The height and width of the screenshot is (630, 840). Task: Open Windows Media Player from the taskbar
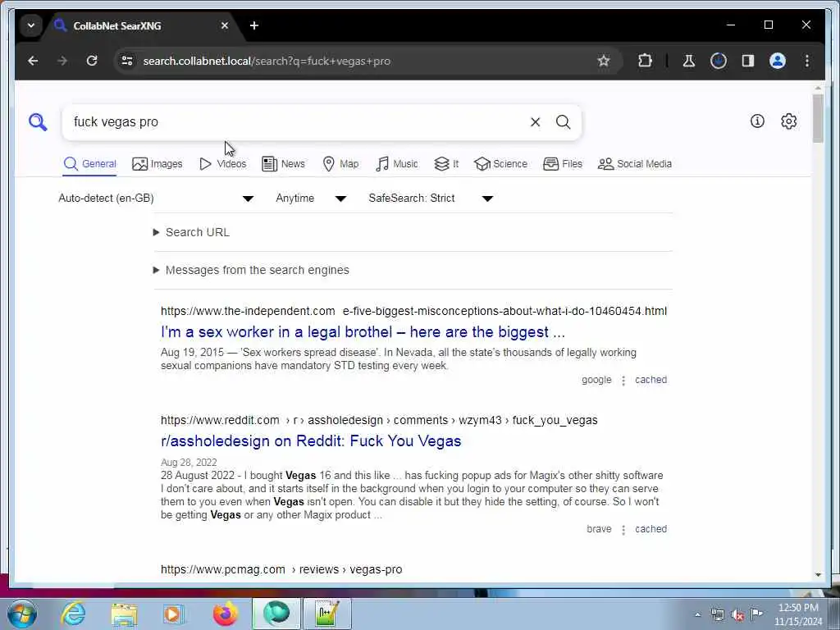pyautogui.click(x=174, y=614)
